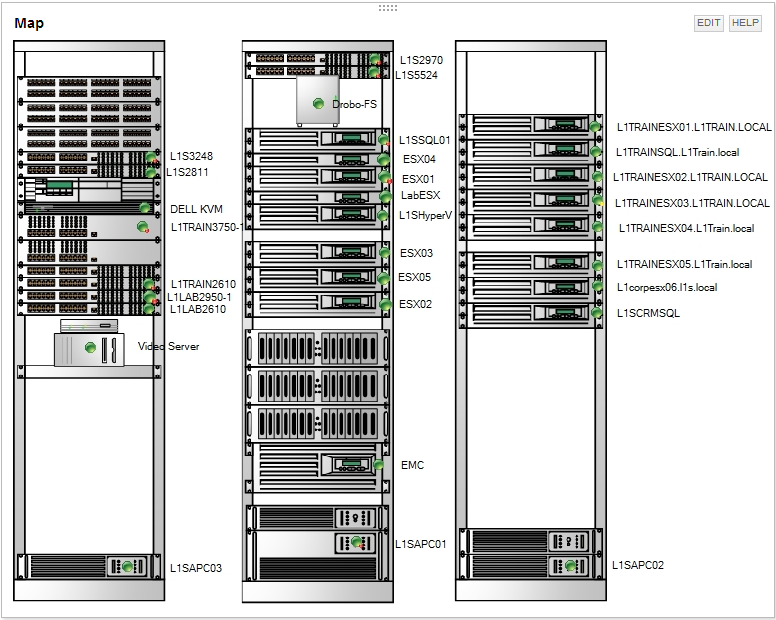This screenshot has width=776, height=620.
Task: Click the ESX04 label
Action: click(419, 159)
